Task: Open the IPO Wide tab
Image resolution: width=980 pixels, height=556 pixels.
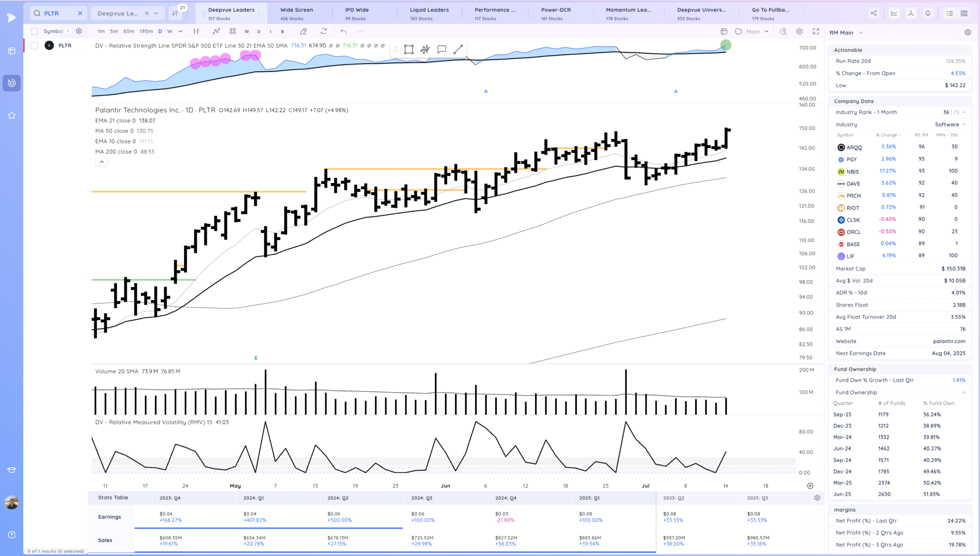Action: pyautogui.click(x=356, y=13)
